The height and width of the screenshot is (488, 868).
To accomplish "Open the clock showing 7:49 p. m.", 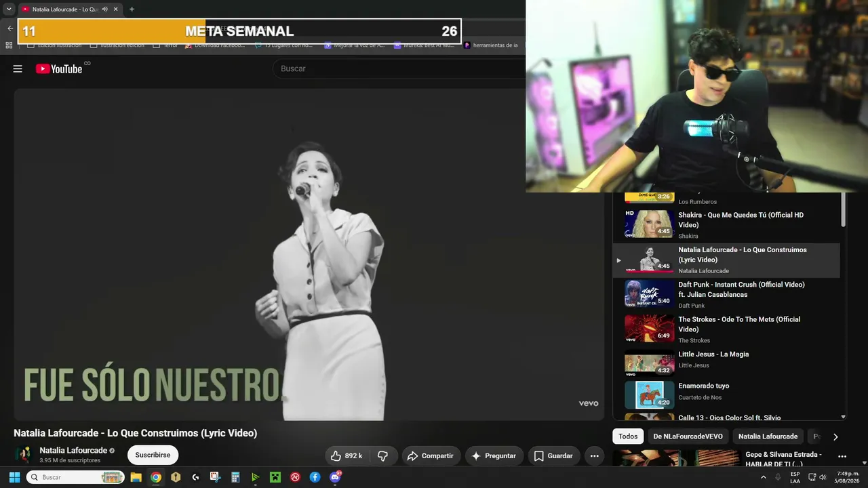I will pos(848,477).
